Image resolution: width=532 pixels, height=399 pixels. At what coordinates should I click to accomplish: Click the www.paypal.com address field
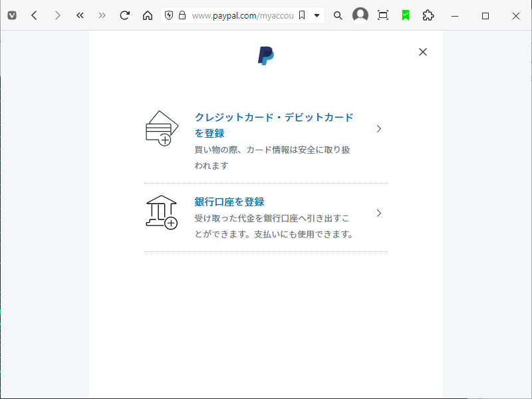pyautogui.click(x=243, y=15)
